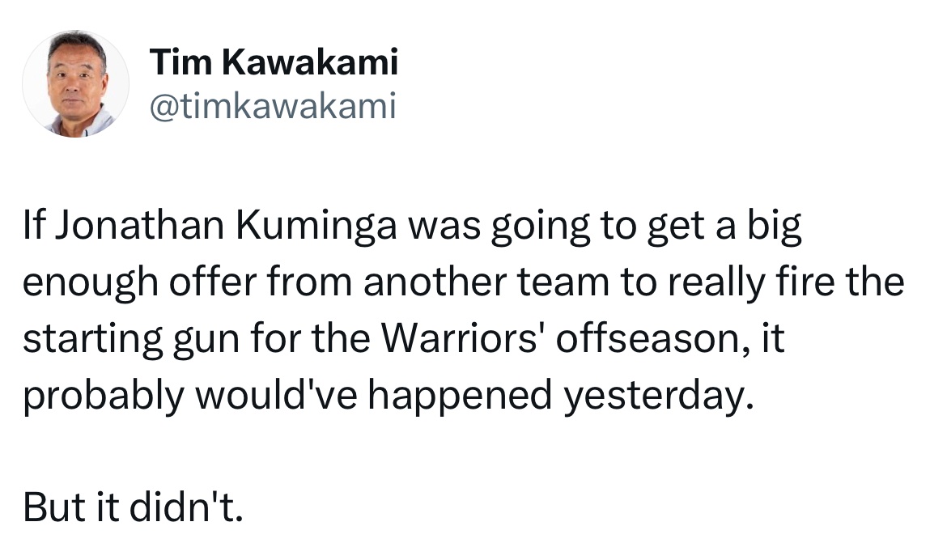
Task: Click the name Jonathan Kuminga in tweet
Action: point(227,225)
